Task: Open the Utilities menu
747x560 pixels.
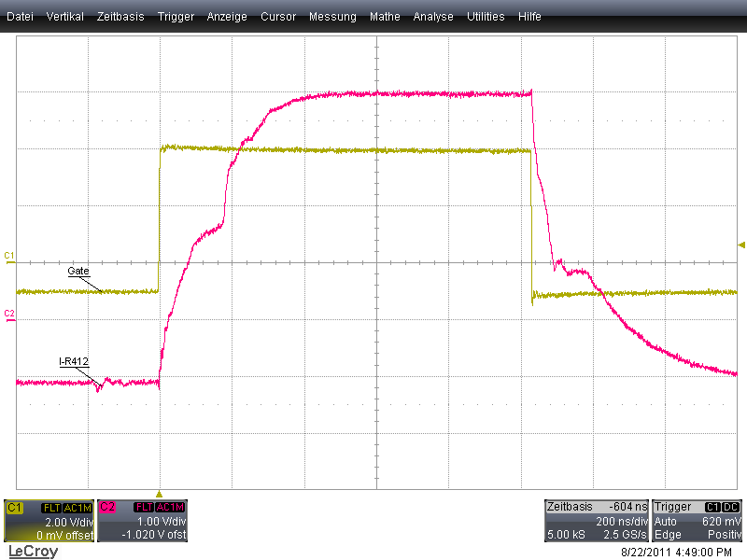Action: pyautogui.click(x=486, y=17)
